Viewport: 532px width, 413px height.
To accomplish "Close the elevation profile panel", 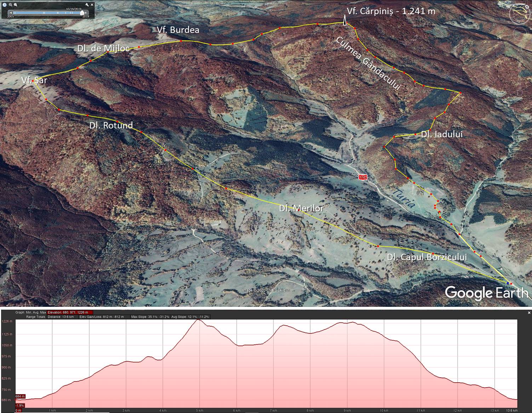I will coord(529,312).
